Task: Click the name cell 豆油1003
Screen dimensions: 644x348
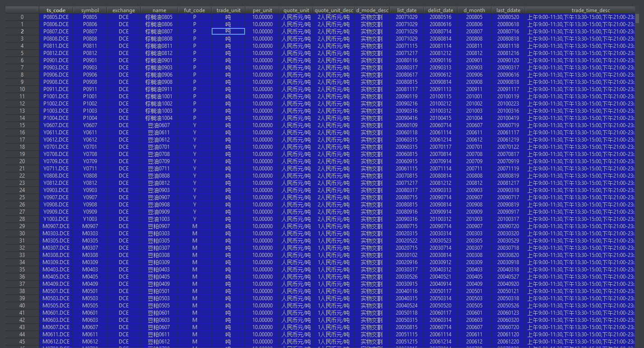Action: pyautogui.click(x=159, y=219)
